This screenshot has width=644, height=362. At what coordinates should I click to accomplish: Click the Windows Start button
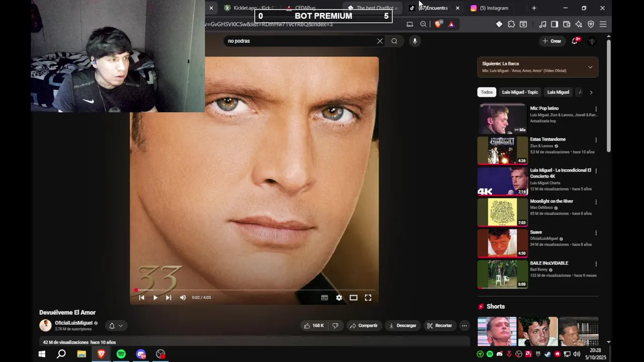pos(42,354)
